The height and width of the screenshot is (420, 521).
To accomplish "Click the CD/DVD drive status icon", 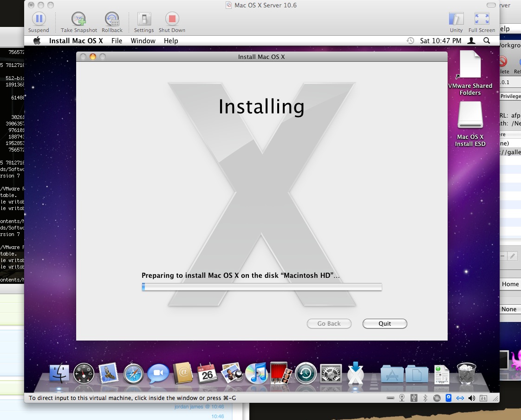I will [437, 398].
